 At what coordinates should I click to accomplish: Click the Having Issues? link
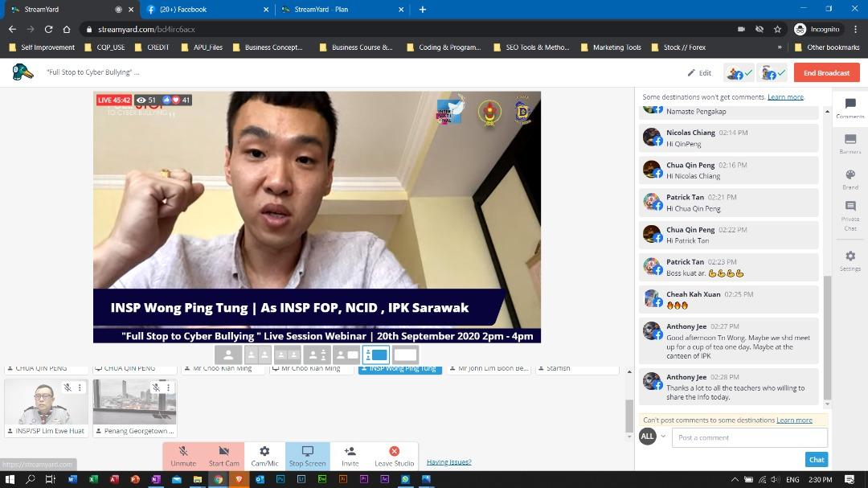coord(448,462)
